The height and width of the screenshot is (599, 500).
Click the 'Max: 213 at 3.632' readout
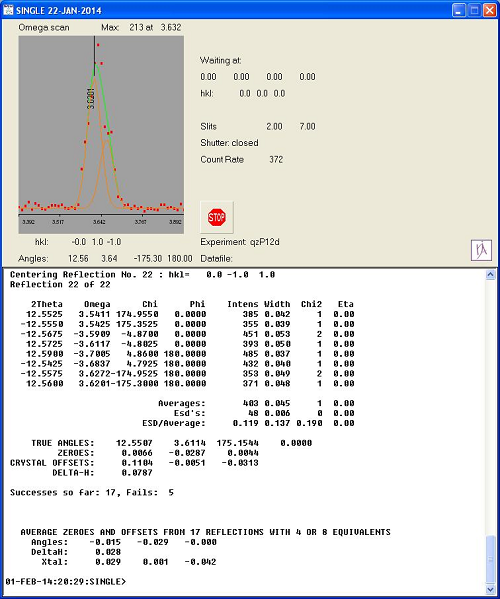point(141,28)
